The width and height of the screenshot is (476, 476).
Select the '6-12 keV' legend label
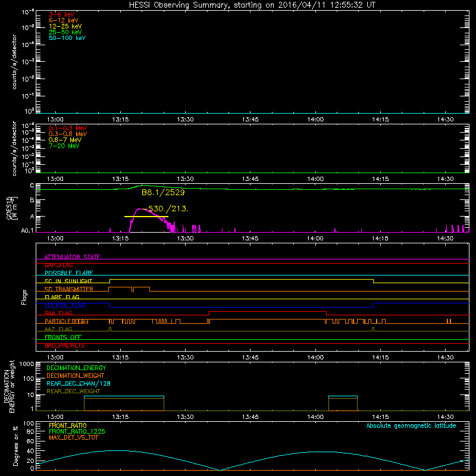click(64, 20)
